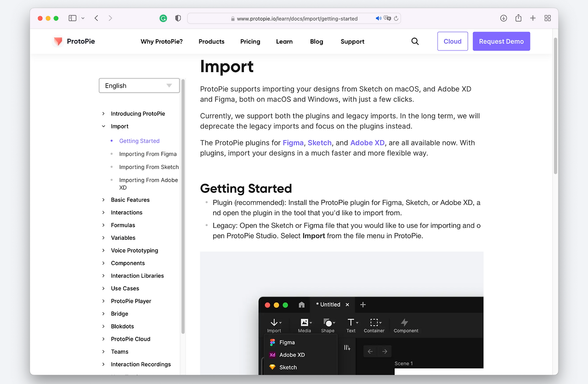Mute tab audio via the speaker icon
Image resolution: width=588 pixels, height=384 pixels.
click(x=379, y=18)
